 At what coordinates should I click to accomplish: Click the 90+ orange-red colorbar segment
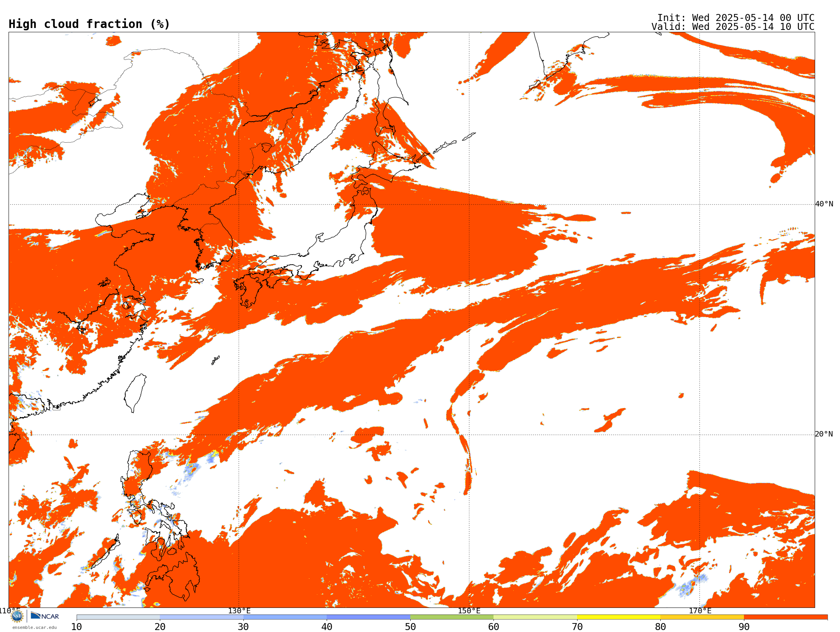coord(786,617)
